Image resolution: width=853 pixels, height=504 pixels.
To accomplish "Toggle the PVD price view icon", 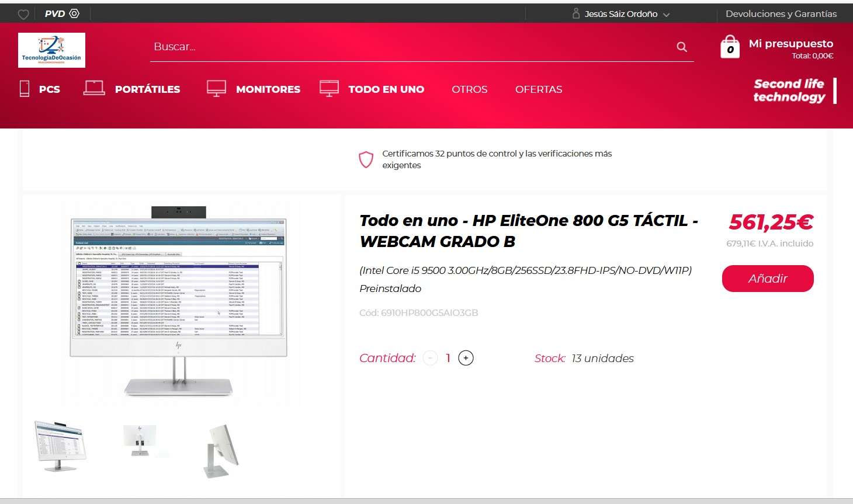I will [74, 13].
